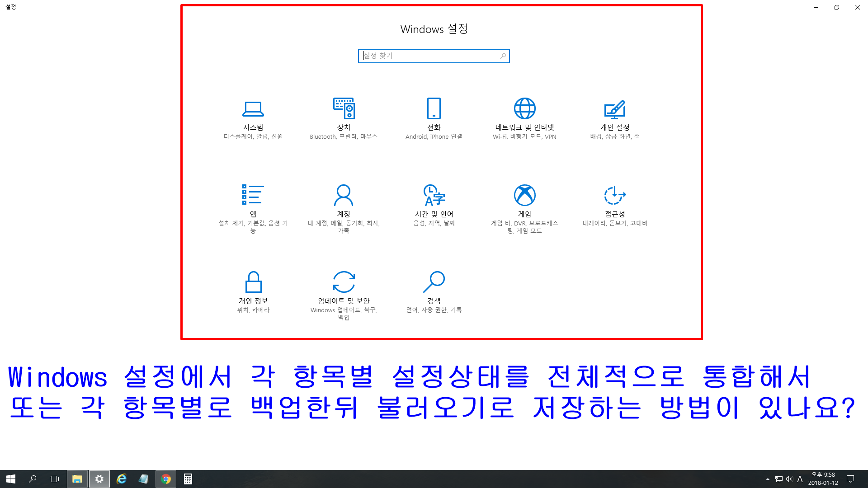Launch Internet Explorer from the taskbar

click(122, 479)
